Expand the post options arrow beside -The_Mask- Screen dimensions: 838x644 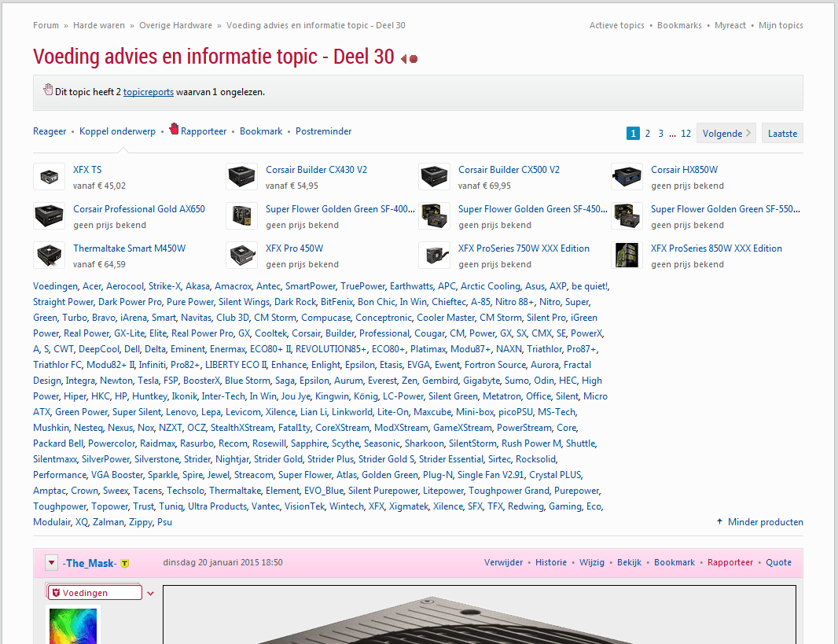(51, 562)
